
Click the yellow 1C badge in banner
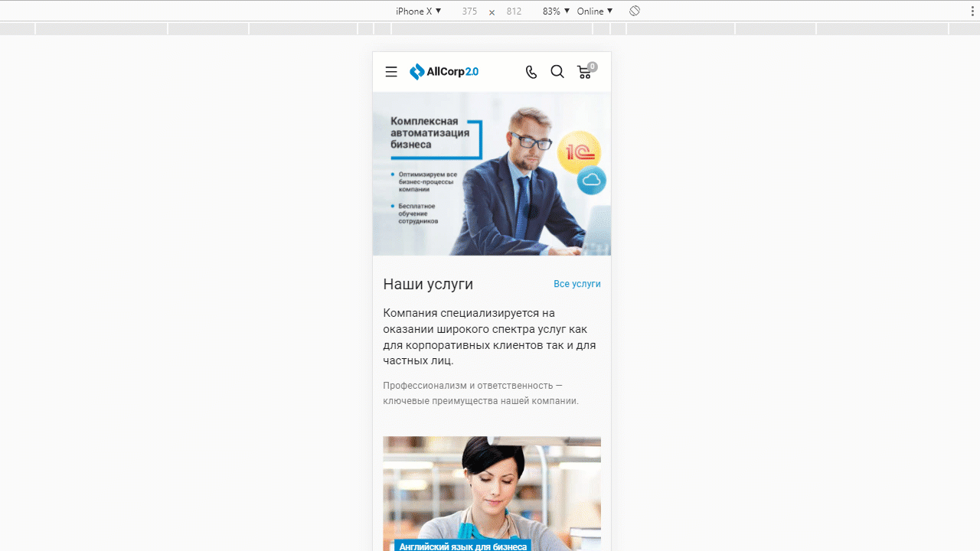(x=579, y=152)
